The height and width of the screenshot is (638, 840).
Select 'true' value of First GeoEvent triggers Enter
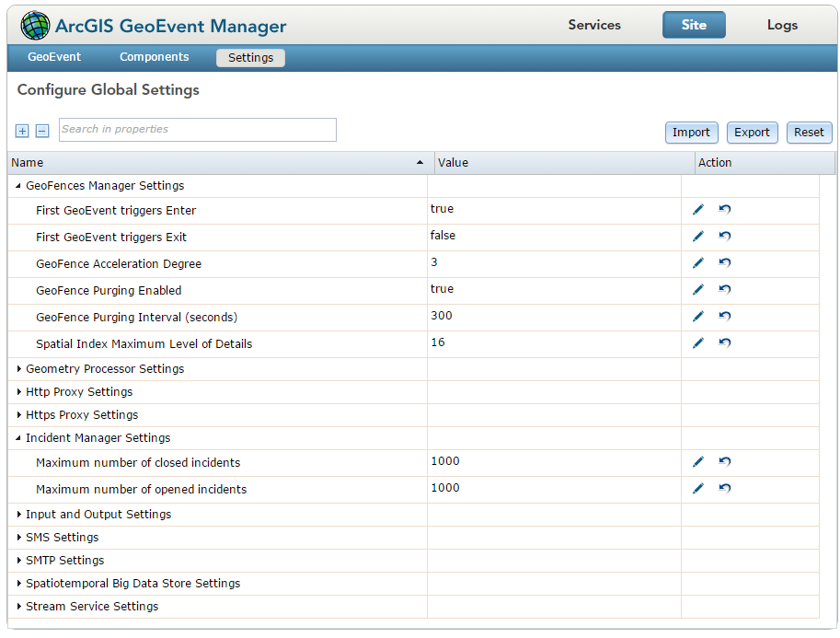point(442,209)
